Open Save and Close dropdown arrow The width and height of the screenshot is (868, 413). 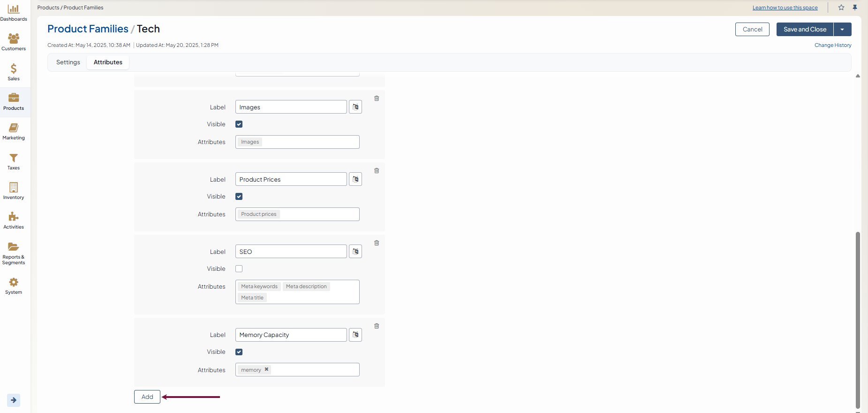pyautogui.click(x=842, y=30)
